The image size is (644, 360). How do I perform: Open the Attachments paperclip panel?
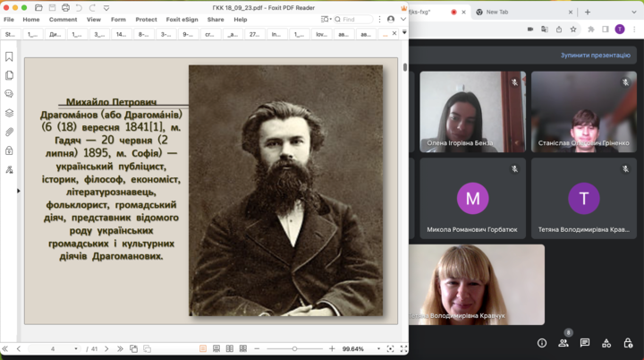(9, 132)
